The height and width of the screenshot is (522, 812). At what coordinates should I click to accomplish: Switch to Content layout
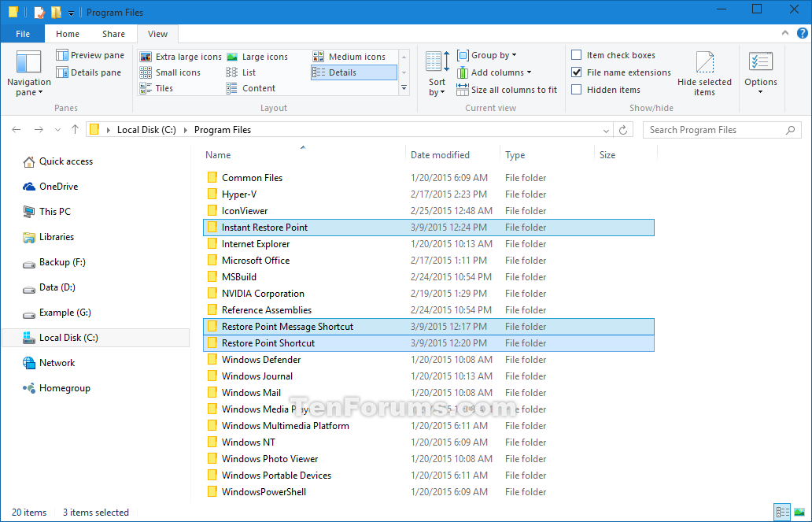[x=251, y=88]
